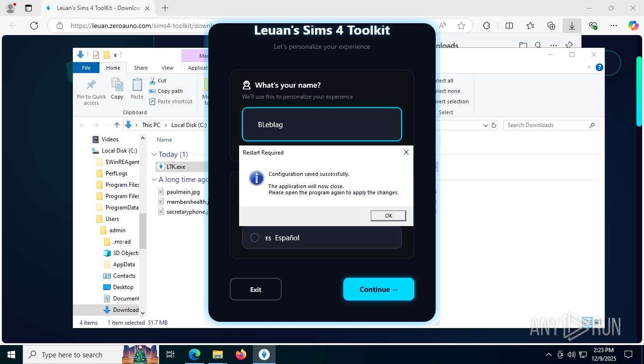644x364 pixels.
Task: Click the person icon beside What's your name
Action: point(246,85)
